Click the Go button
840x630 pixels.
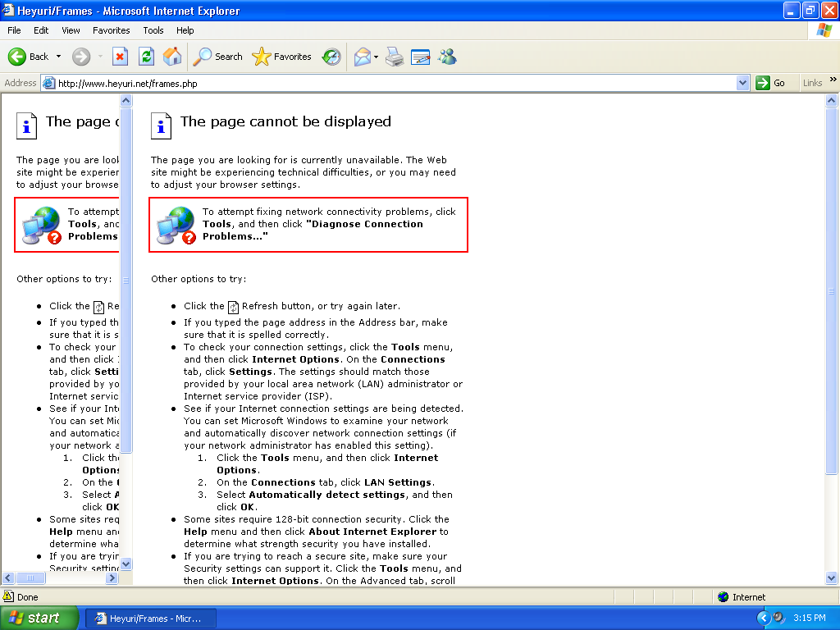coord(770,83)
